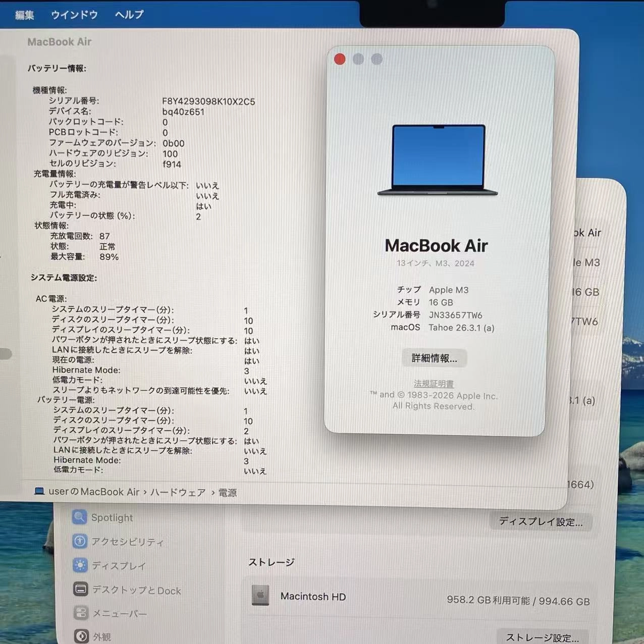Select the ディスプレイ sidebar icon
The width and height of the screenshot is (644, 644).
(x=80, y=565)
